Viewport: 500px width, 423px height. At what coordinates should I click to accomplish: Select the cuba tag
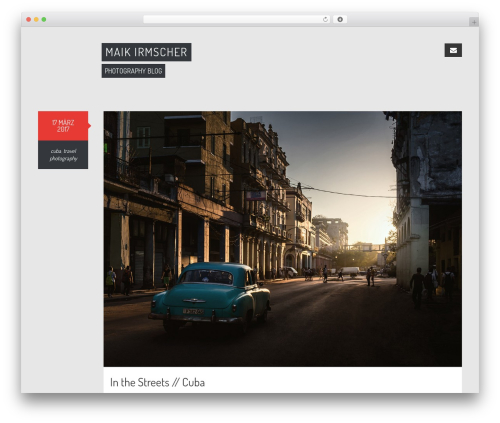click(x=56, y=151)
